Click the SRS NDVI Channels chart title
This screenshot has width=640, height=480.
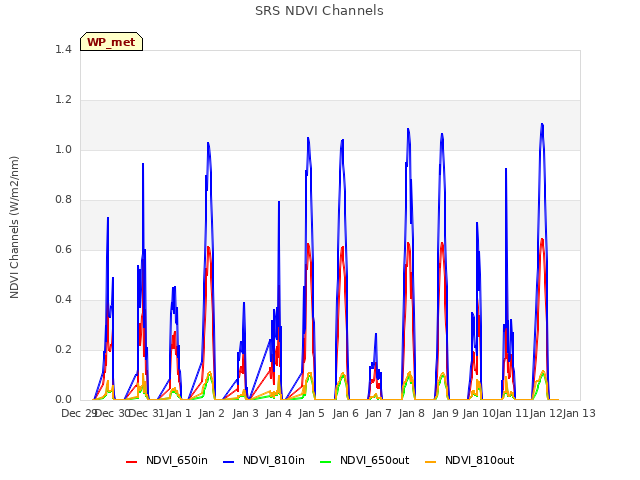pyautogui.click(x=319, y=11)
